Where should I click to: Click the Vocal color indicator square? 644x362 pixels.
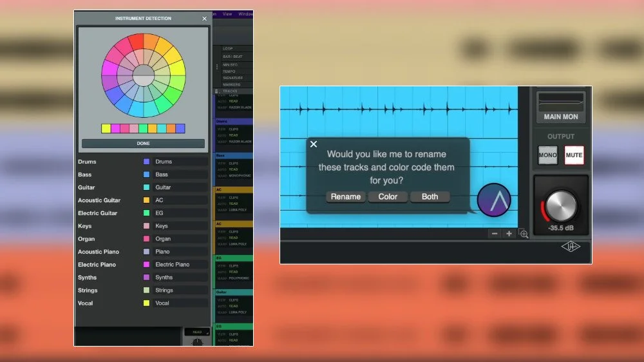146,303
